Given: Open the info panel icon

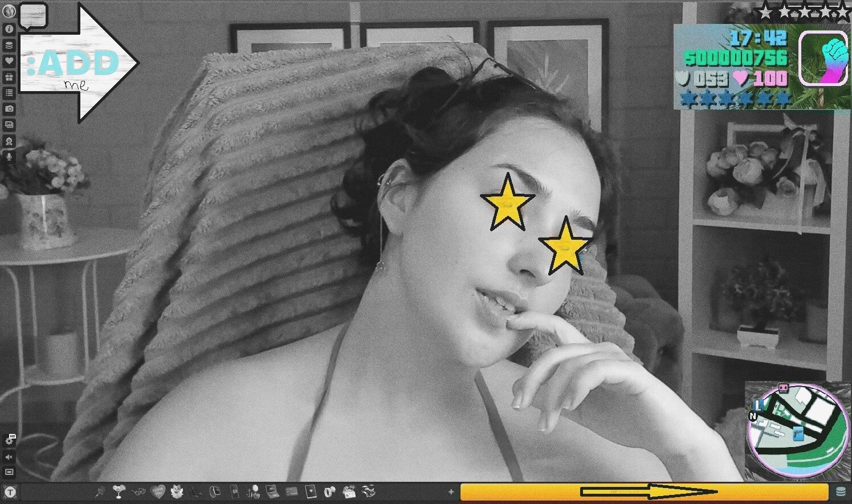Looking at the screenshot, I should coord(9,28).
